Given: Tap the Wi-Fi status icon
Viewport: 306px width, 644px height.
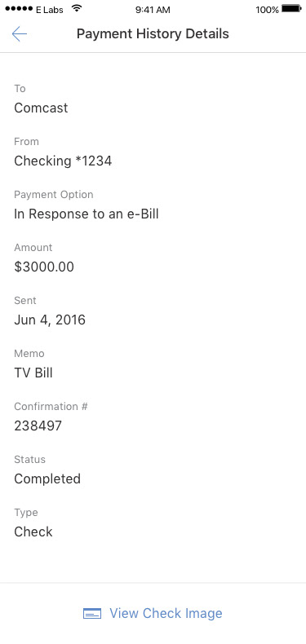Looking at the screenshot, I should pyautogui.click(x=76, y=9).
